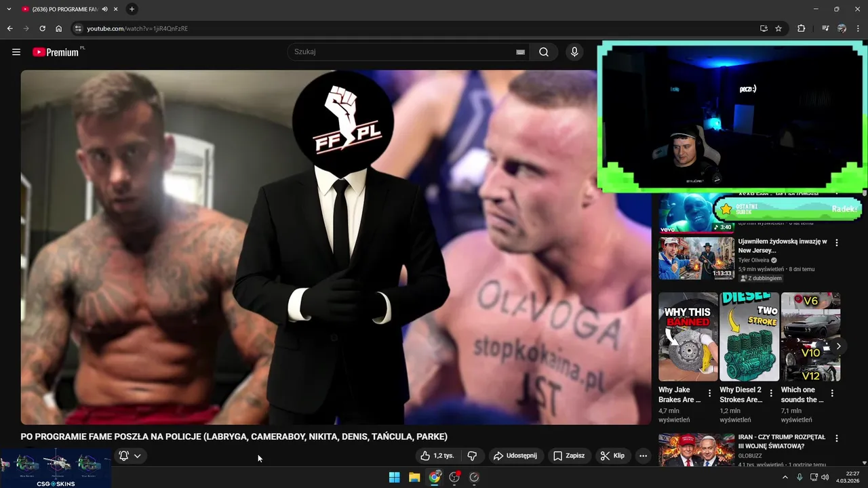Reload the page
The height and width of the screenshot is (488, 868).
click(42, 28)
